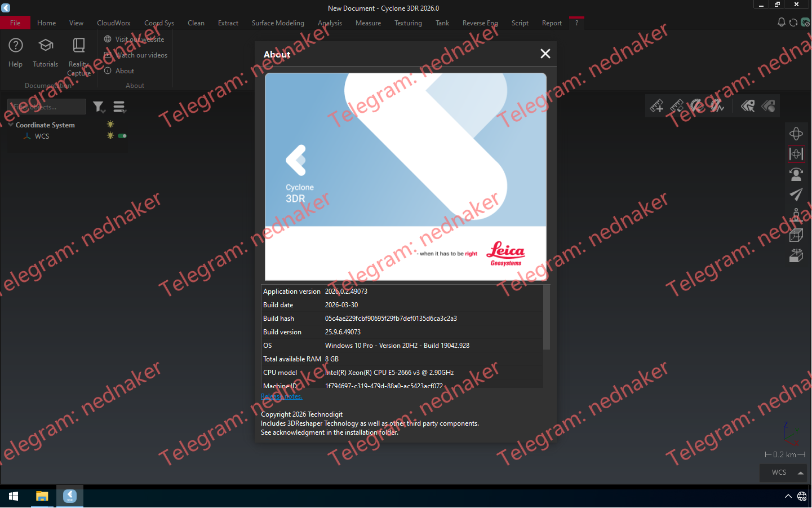This screenshot has width=812, height=508.
Task: Click the Reality Capture icon
Action: click(x=78, y=54)
